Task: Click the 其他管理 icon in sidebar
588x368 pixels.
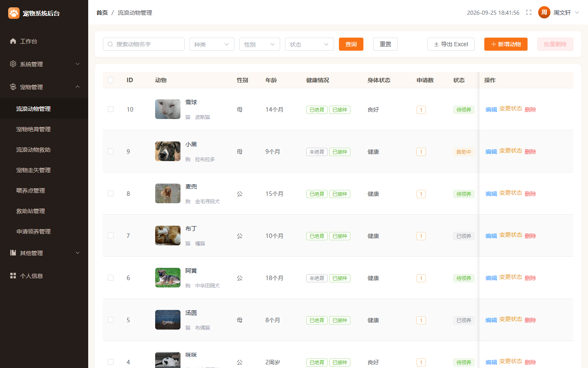Action: tap(13, 253)
